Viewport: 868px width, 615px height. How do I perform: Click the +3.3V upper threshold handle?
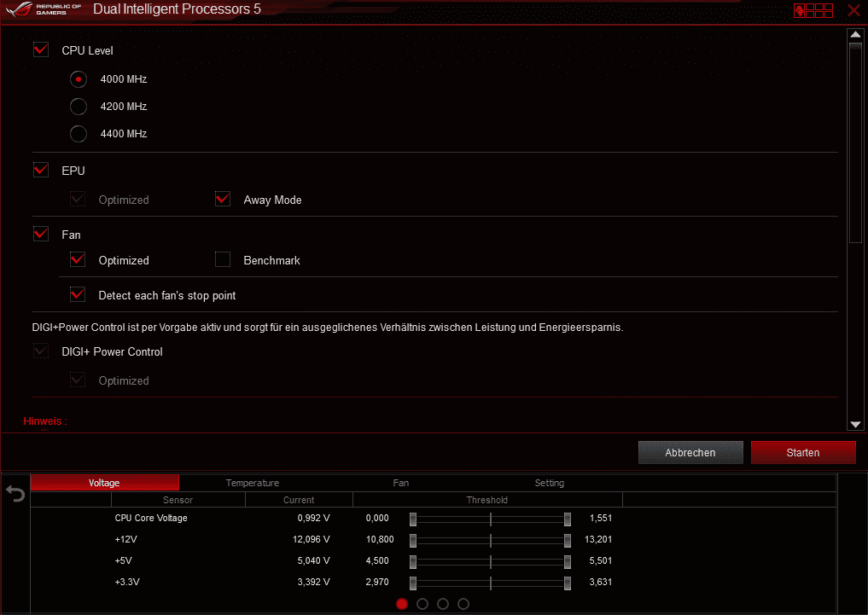[568, 583]
